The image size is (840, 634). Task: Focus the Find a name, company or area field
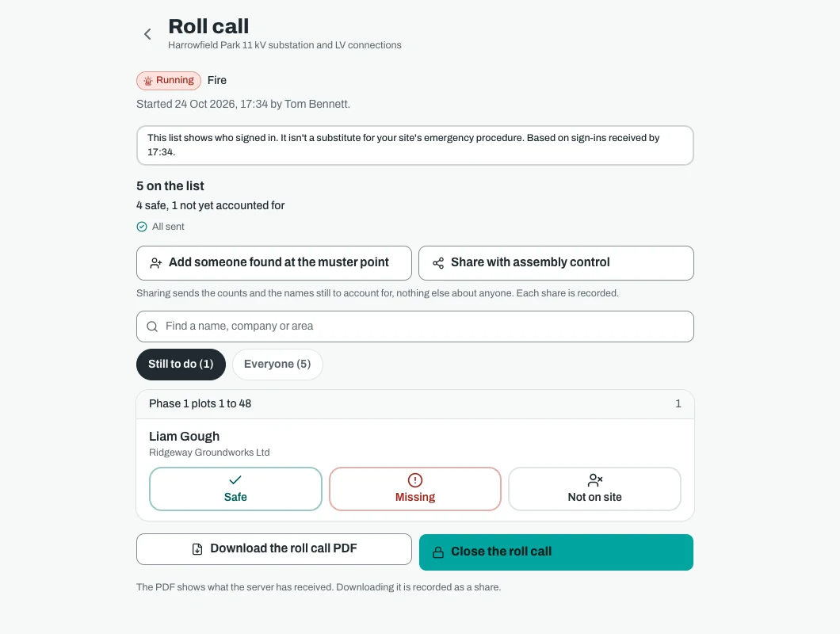[x=415, y=327]
